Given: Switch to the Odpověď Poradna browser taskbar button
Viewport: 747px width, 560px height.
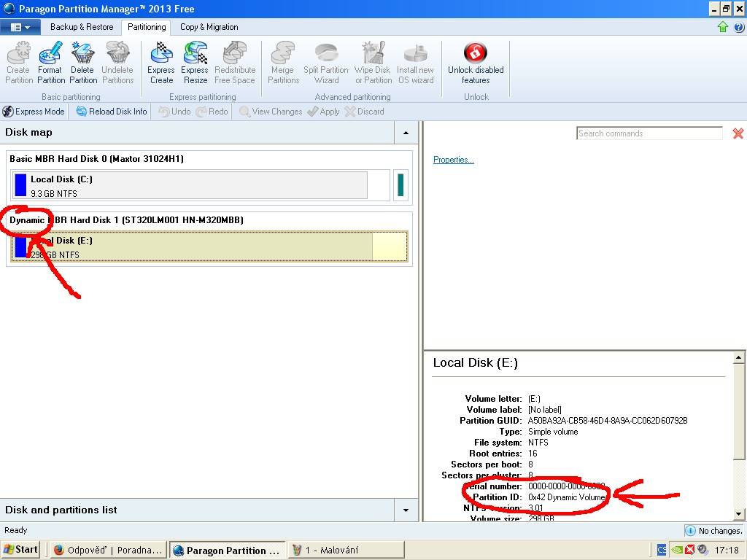Looking at the screenshot, I should tap(108, 551).
